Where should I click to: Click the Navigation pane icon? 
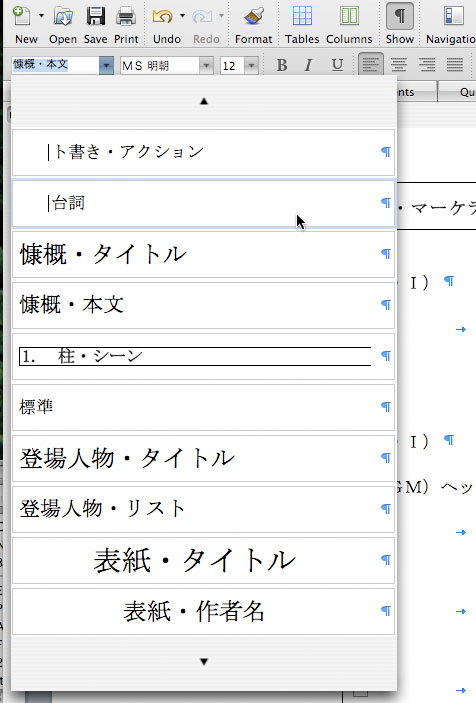(x=454, y=16)
